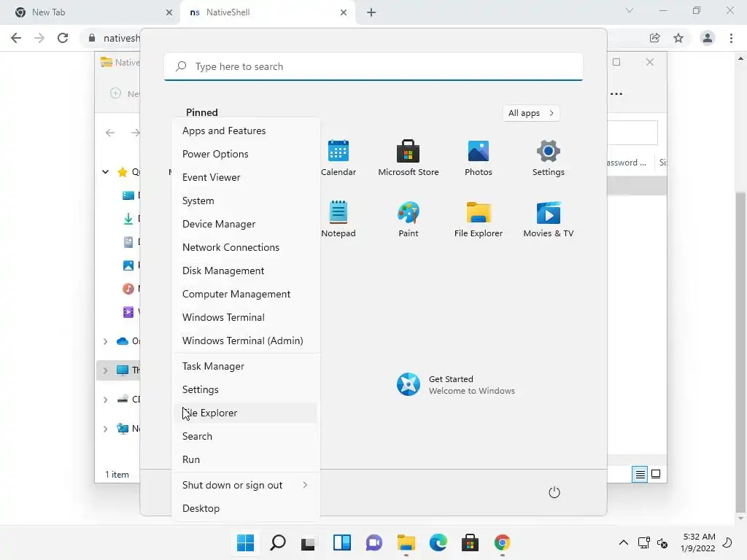
Task: Select Network Connections menu entry
Action: (245, 248)
